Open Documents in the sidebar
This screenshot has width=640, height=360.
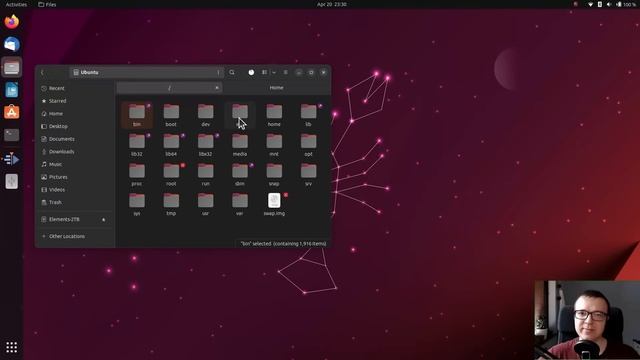pos(75,139)
